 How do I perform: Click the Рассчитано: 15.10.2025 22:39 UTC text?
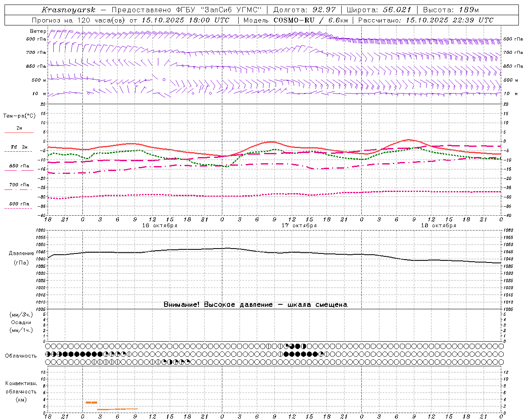click(426, 20)
